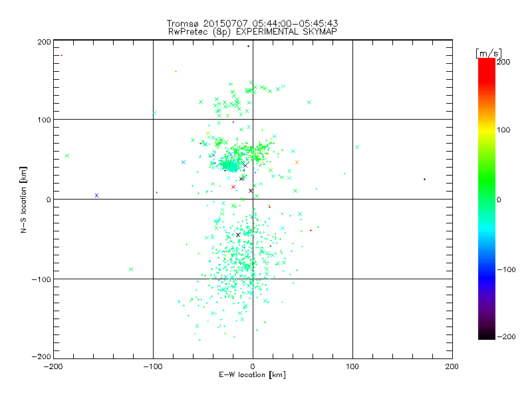Viewport: 532px width, 399px height.
Task: Click the colorbar tick label '100'
Action: [503, 130]
